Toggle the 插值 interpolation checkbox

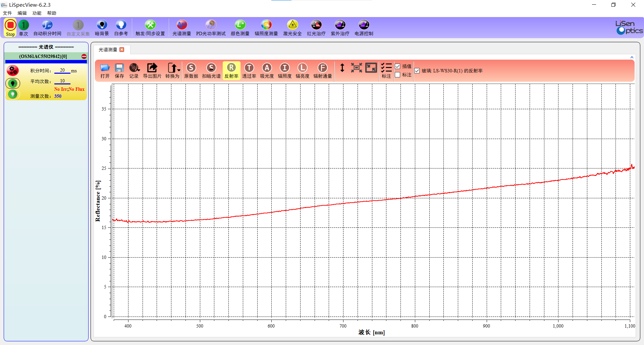397,66
